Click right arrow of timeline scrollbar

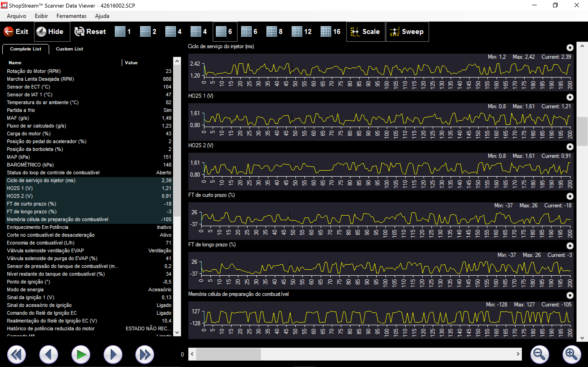click(x=518, y=354)
